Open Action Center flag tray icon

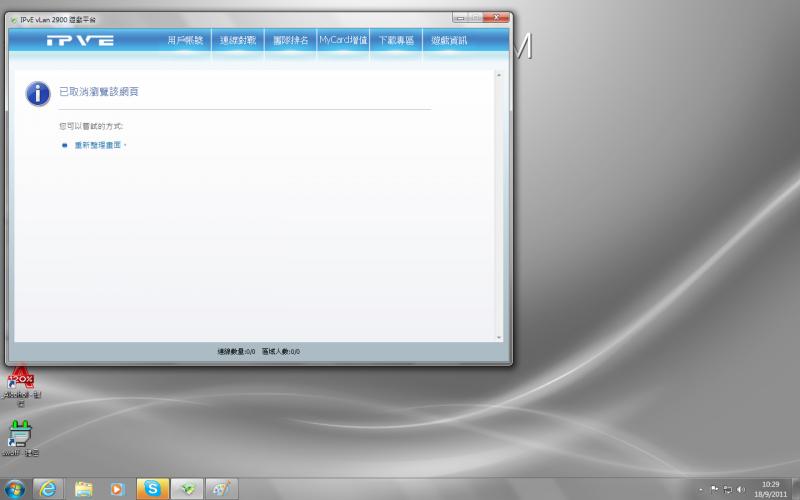(x=715, y=490)
